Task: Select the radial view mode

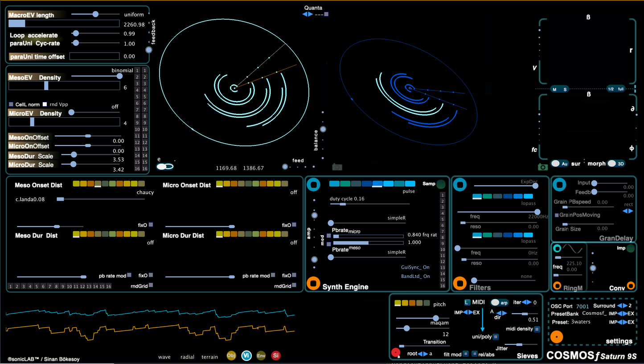Action: point(187,357)
